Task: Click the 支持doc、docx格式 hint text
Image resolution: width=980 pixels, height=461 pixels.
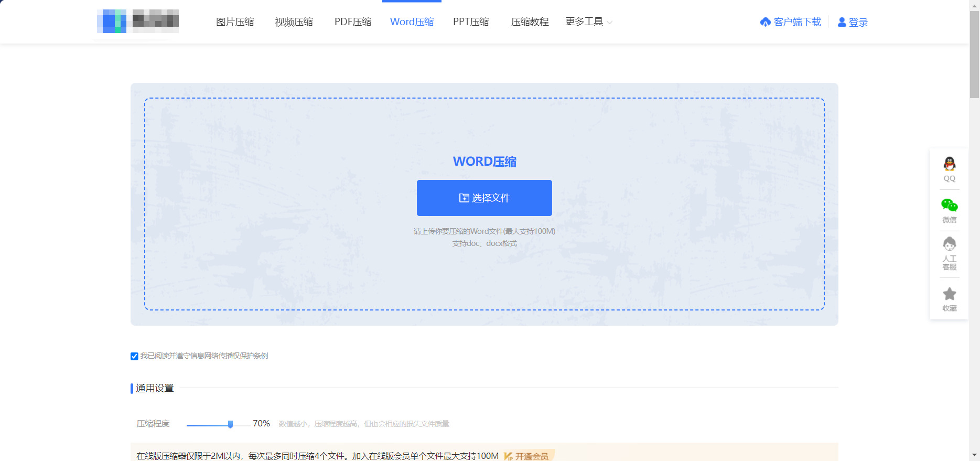Action: click(484, 243)
